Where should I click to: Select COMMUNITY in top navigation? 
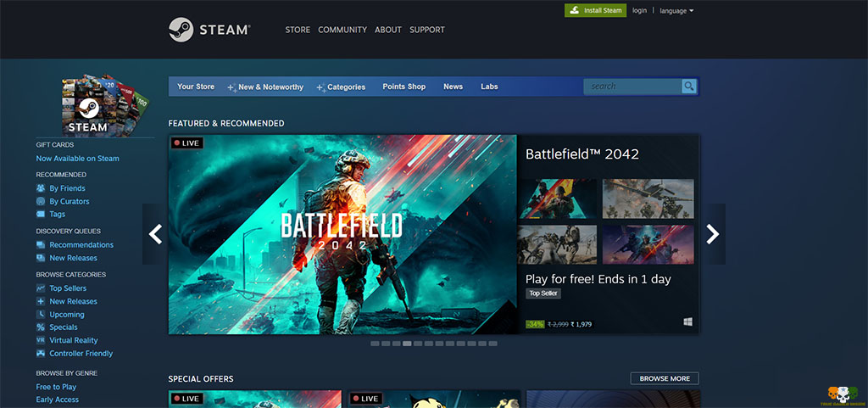coord(342,30)
